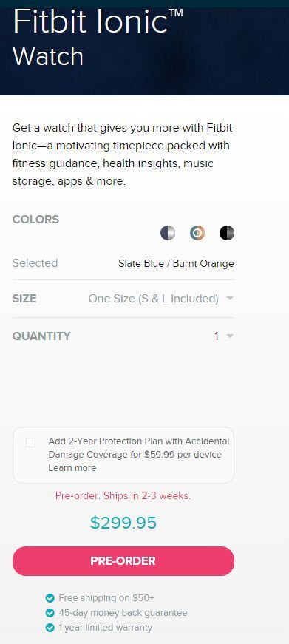
Task: Click the Slate Blue / Burnt Orange label
Action: [x=176, y=263]
